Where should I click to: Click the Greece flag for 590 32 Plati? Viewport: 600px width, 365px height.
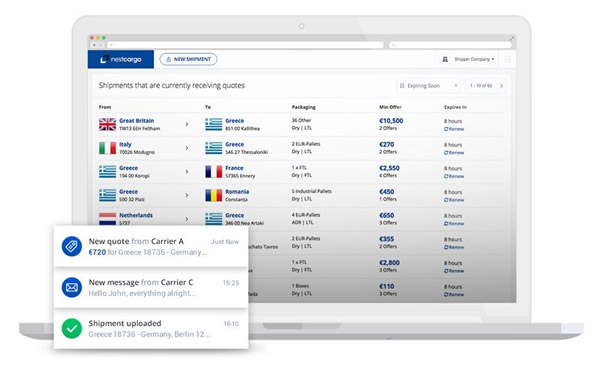coord(108,196)
